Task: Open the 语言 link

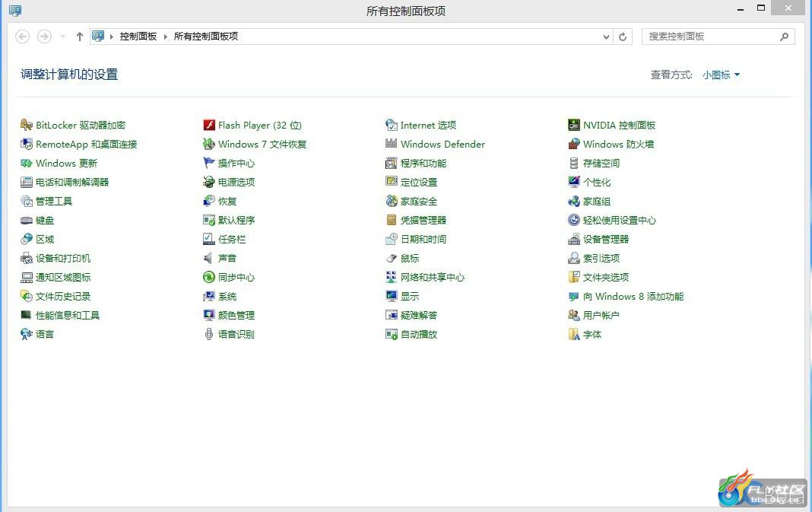Action: [x=45, y=334]
